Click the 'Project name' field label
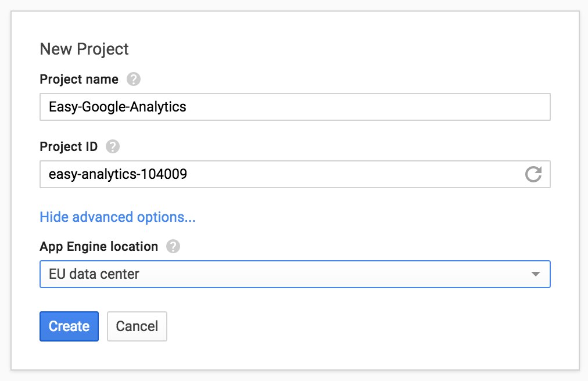Screen dimensions: 588x381 coord(79,79)
